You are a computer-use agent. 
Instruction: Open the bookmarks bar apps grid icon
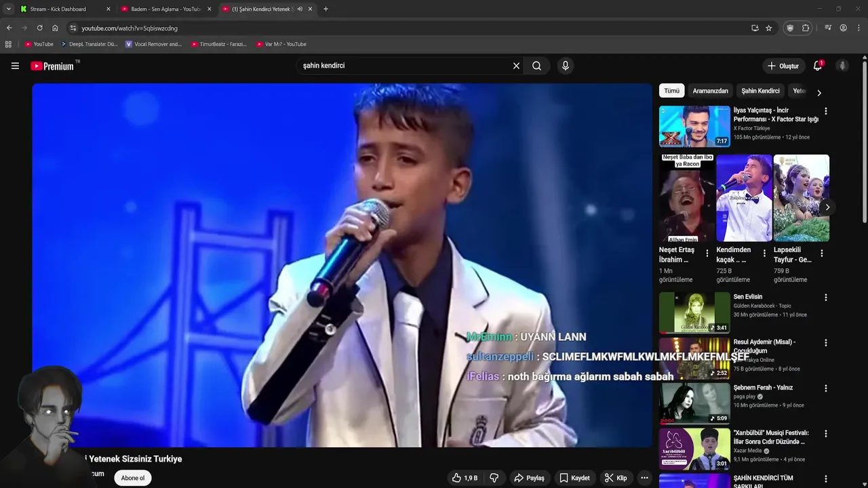[x=8, y=44]
